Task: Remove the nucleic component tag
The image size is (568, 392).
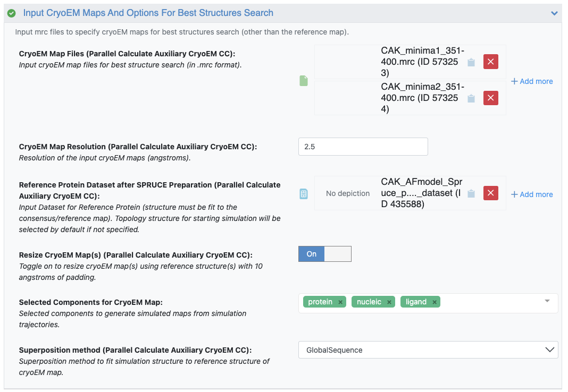Action: 389,302
